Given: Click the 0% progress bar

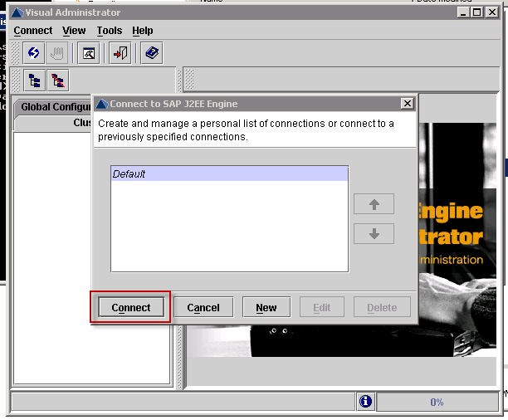Looking at the screenshot, I should (437, 402).
